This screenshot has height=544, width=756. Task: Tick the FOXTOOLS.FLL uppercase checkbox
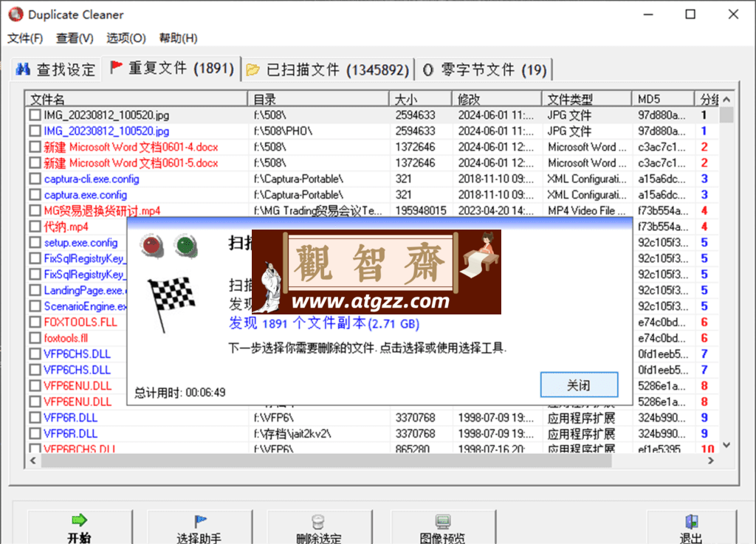coord(35,322)
